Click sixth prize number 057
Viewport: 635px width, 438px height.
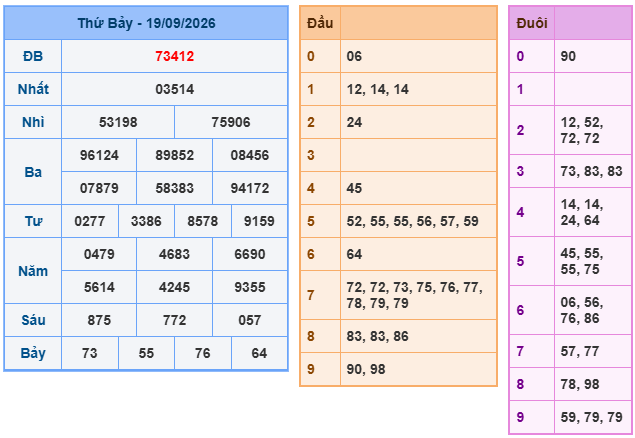(250, 320)
